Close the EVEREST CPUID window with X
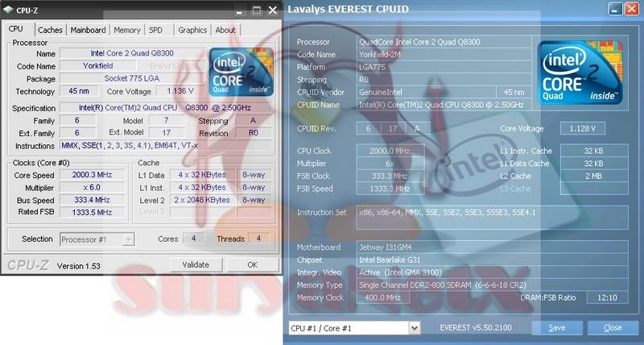This screenshot has width=644, height=345. tap(632, 9)
